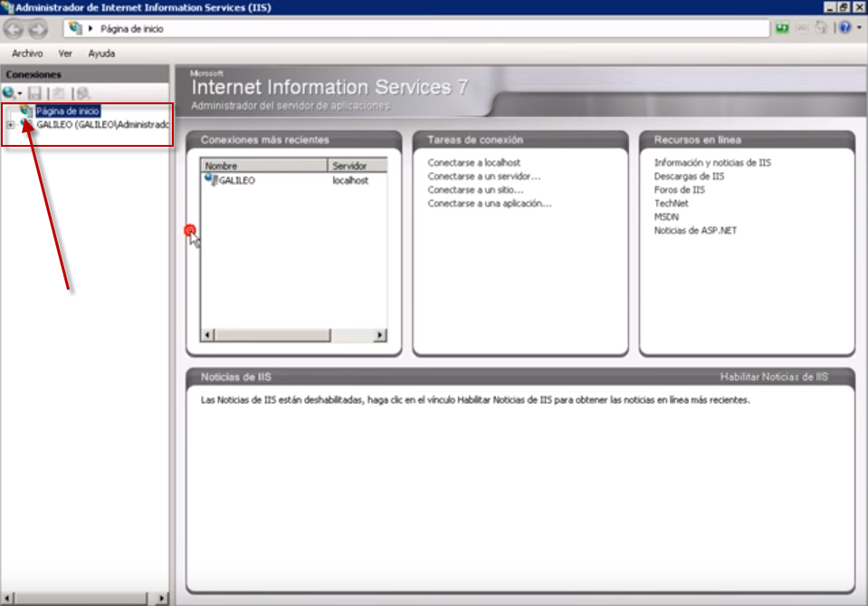This screenshot has height=606, width=868.
Task: Click right arrow of Conexiones pane scrollbar
Action: (x=161, y=598)
